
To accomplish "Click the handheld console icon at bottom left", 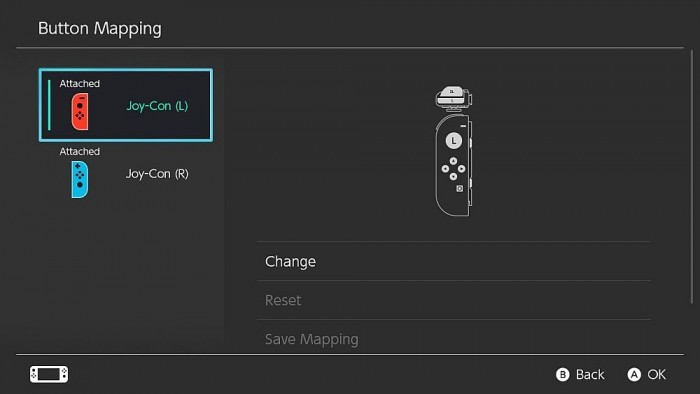I will [x=49, y=374].
